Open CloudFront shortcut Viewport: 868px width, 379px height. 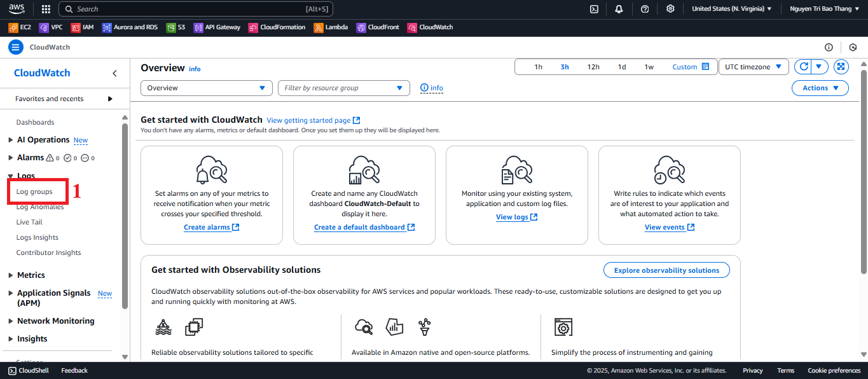(378, 27)
